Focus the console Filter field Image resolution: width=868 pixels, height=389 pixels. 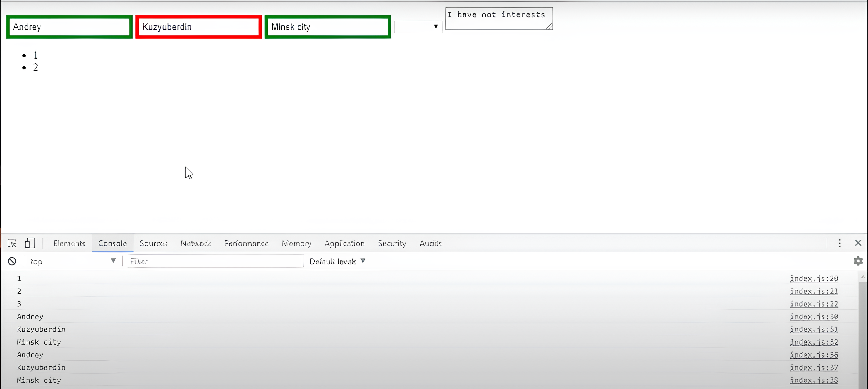coord(216,261)
